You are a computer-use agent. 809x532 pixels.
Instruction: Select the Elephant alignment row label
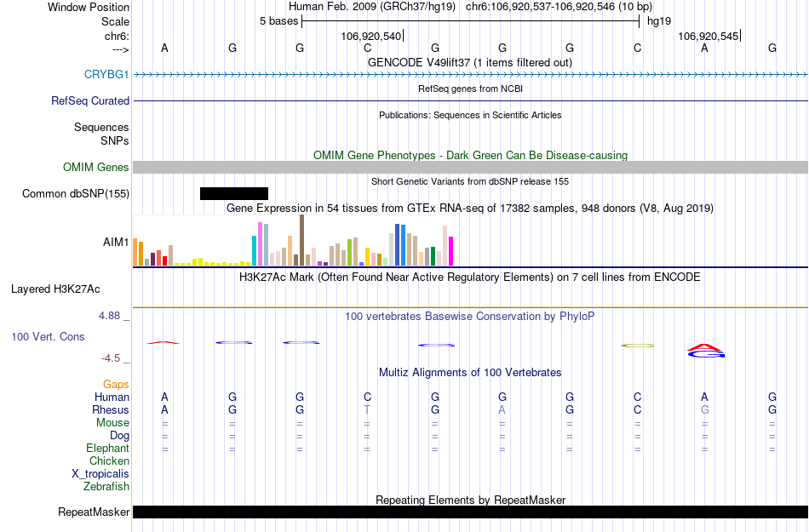coord(107,448)
